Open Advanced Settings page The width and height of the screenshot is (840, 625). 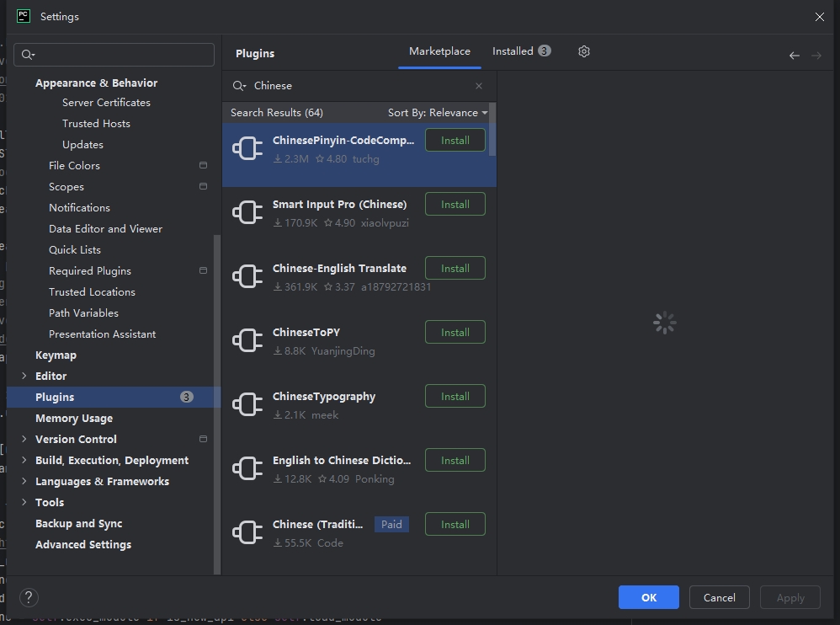83,544
